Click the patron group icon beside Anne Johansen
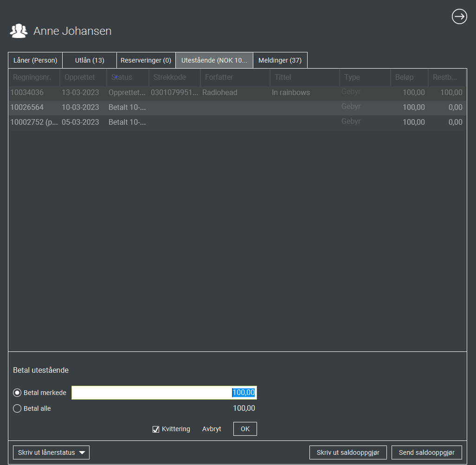The image size is (476, 465). click(19, 31)
